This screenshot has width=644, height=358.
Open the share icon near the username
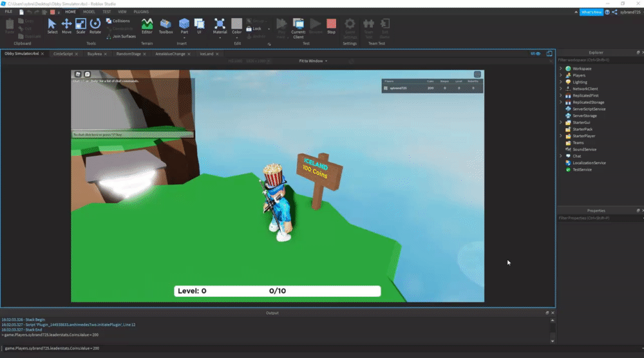(614, 12)
